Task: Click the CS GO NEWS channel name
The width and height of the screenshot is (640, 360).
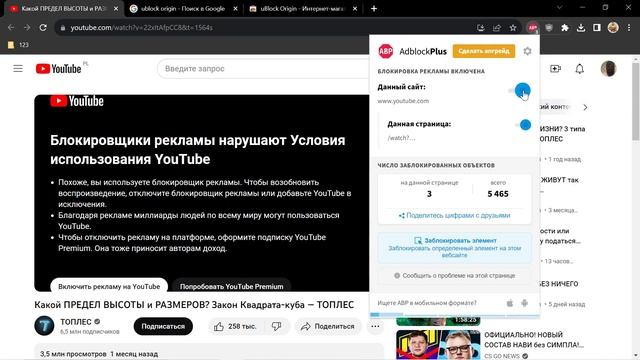Action: tap(502, 356)
